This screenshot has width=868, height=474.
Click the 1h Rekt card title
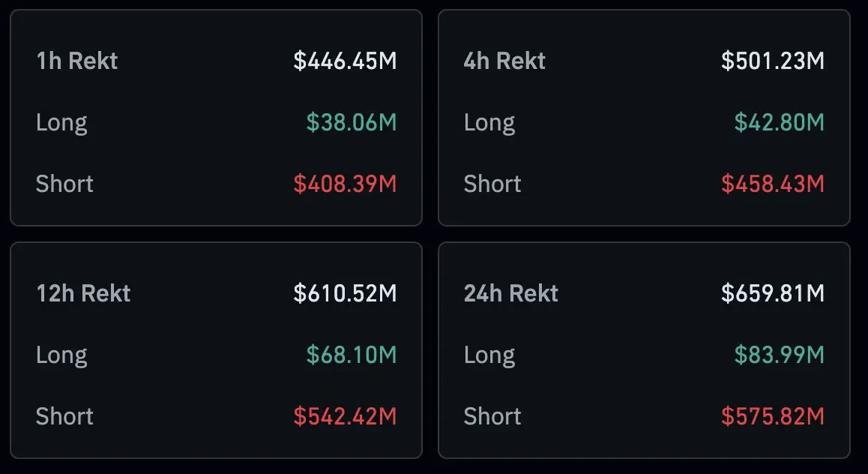pos(77,61)
